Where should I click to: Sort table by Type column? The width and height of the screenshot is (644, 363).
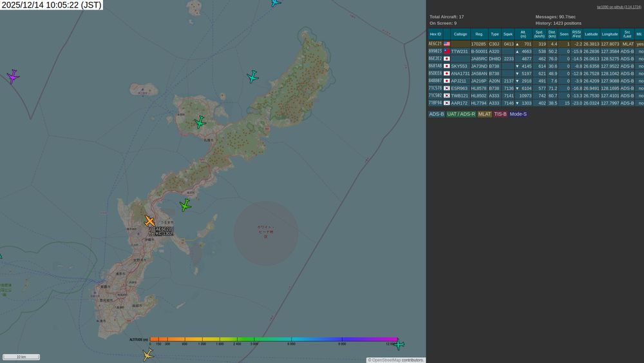coord(495,34)
